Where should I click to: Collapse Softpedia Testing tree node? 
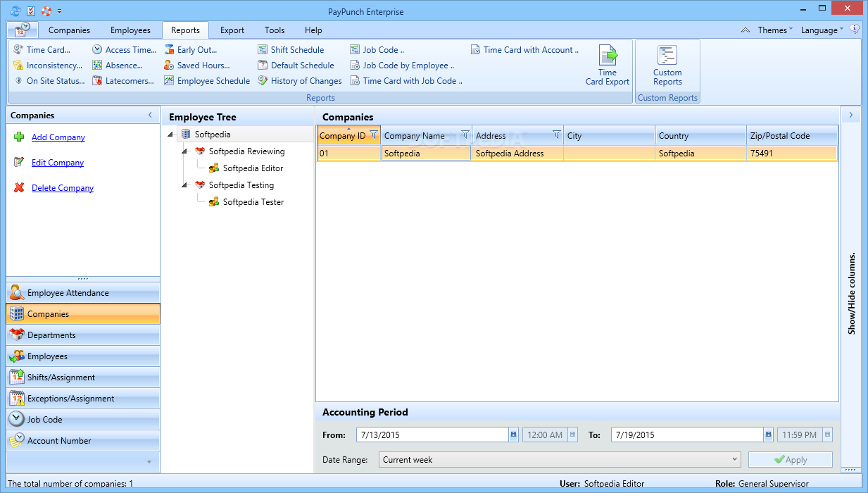click(x=185, y=185)
